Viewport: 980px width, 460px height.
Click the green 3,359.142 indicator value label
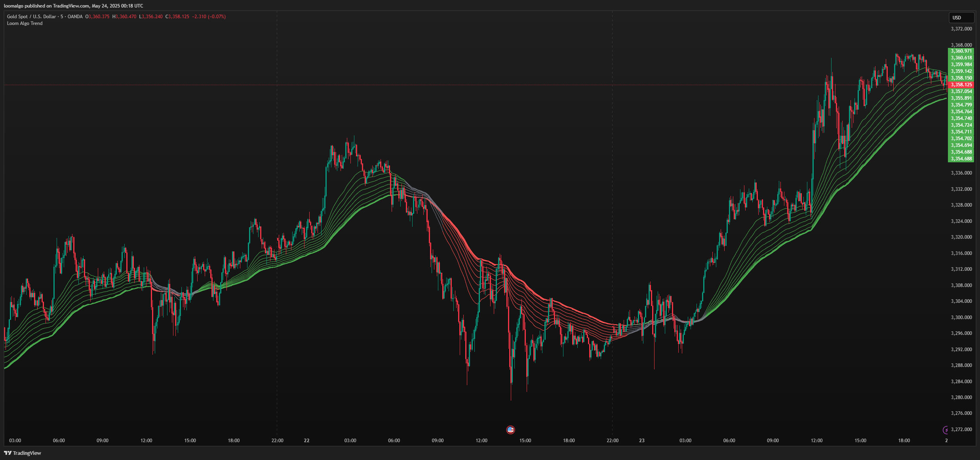click(x=961, y=71)
